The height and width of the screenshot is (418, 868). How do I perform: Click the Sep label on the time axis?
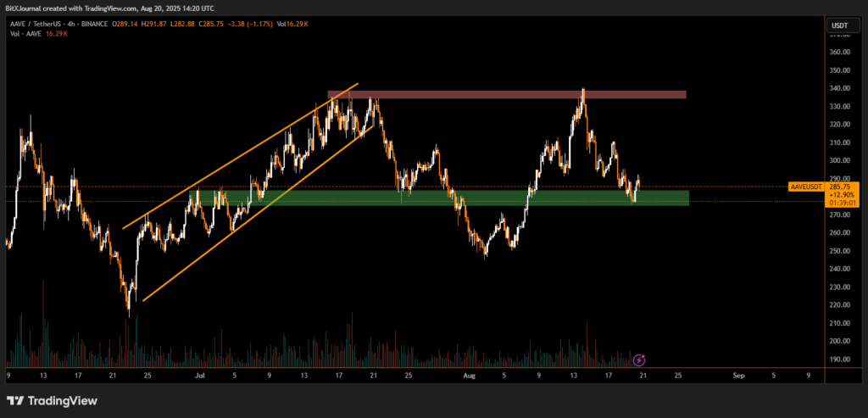point(737,373)
